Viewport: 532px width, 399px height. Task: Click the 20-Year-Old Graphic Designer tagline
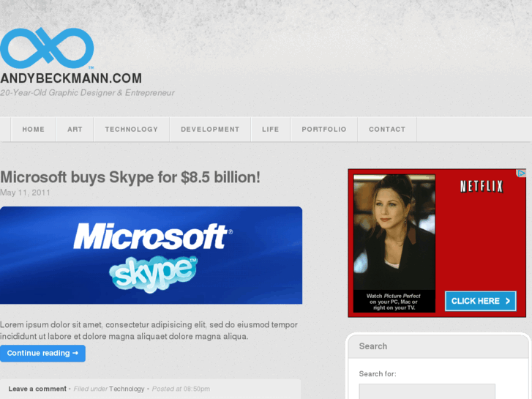(87, 93)
